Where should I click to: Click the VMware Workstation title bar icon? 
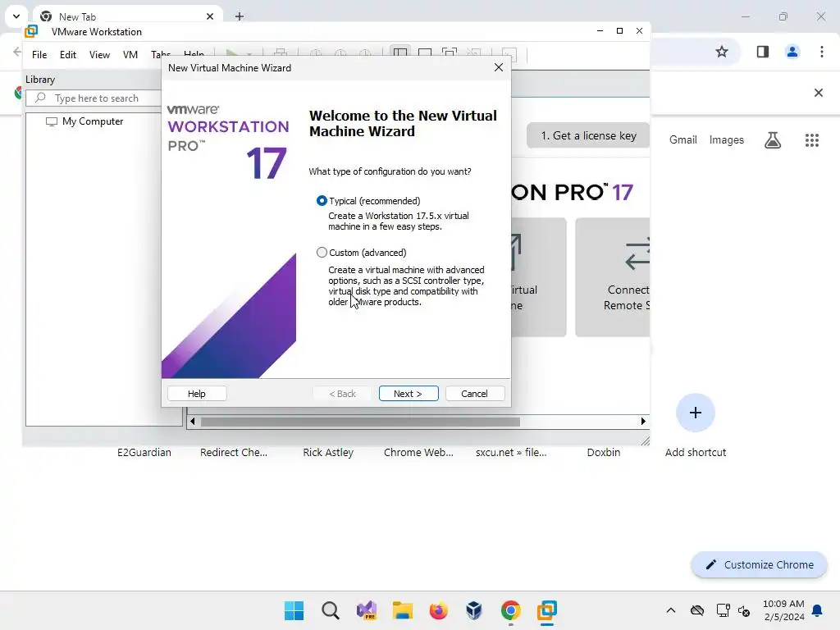pyautogui.click(x=32, y=31)
